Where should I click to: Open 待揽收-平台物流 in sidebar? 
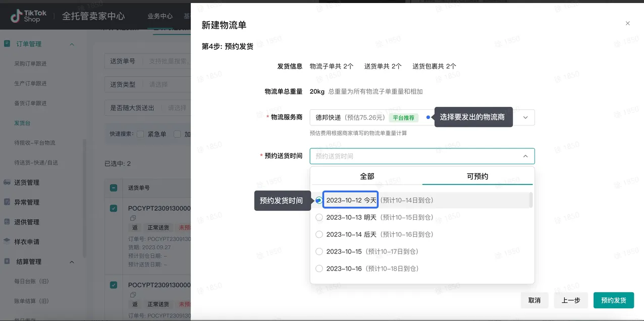35,143
